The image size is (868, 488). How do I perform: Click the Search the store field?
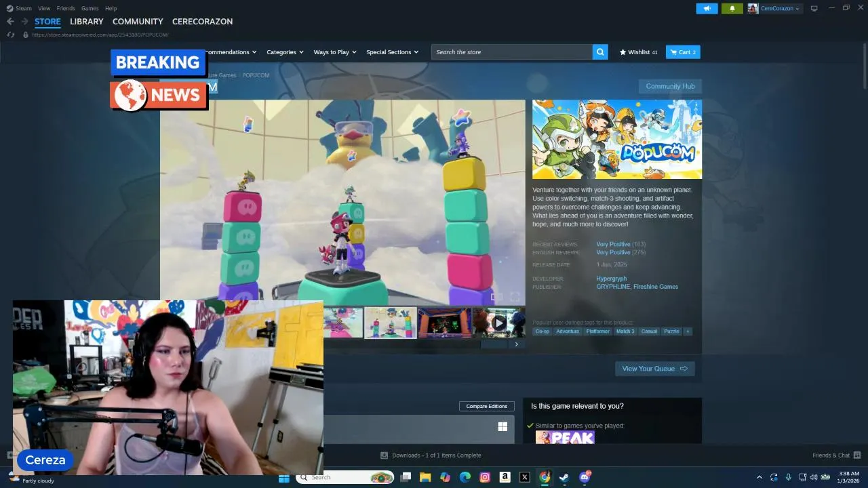click(x=512, y=52)
